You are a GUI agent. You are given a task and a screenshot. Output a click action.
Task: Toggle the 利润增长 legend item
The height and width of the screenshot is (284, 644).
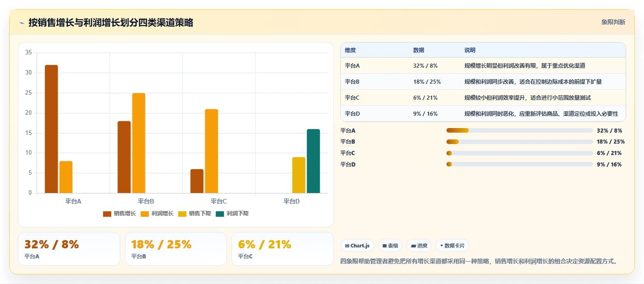pyautogui.click(x=157, y=214)
